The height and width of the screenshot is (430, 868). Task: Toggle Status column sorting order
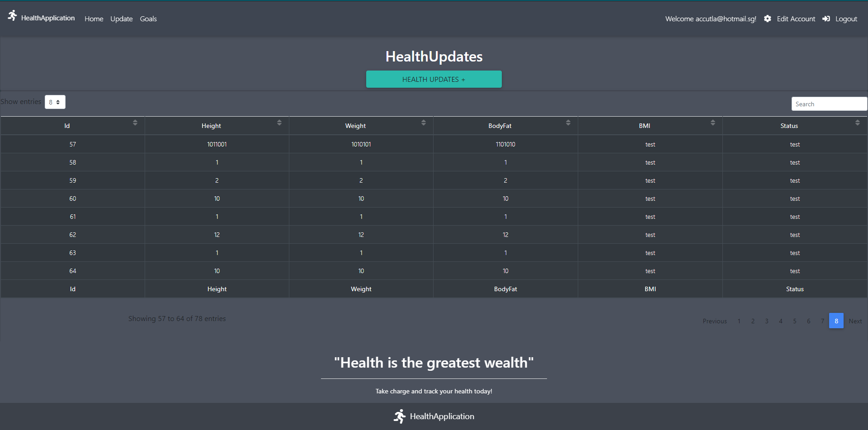click(x=857, y=123)
